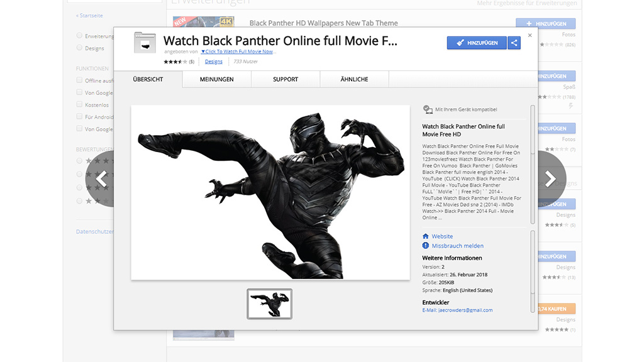Switch to the Übersicht tab
Image resolution: width=644 pixels, height=362 pixels.
point(148,79)
